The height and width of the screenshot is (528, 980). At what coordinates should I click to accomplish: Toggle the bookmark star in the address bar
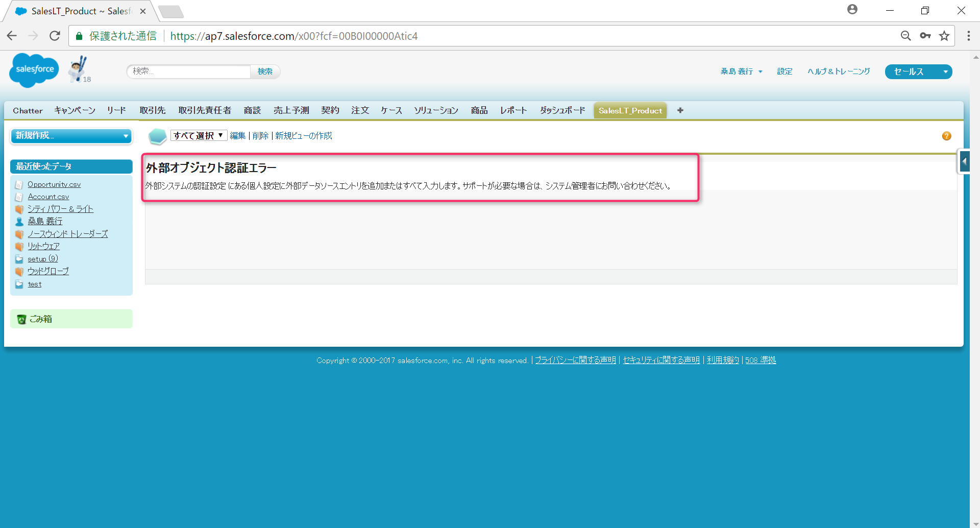point(944,36)
